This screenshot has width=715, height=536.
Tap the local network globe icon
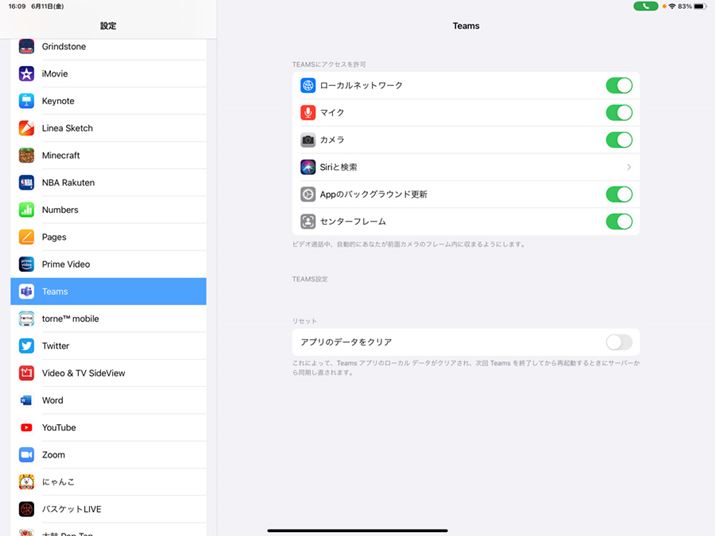click(x=308, y=85)
